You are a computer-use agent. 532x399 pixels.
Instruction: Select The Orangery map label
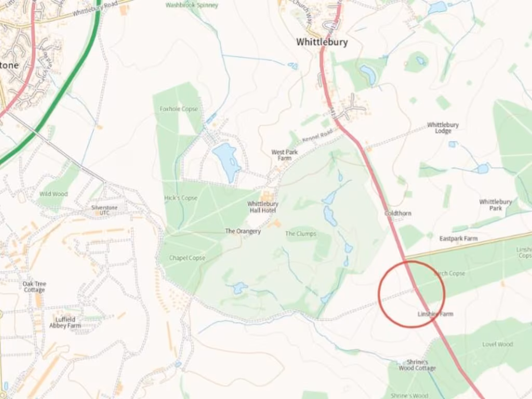(243, 231)
